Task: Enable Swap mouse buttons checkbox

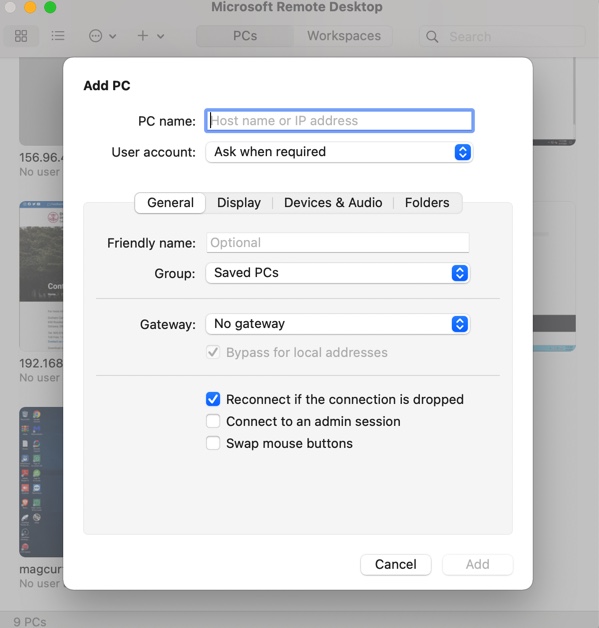Action: pyautogui.click(x=213, y=443)
